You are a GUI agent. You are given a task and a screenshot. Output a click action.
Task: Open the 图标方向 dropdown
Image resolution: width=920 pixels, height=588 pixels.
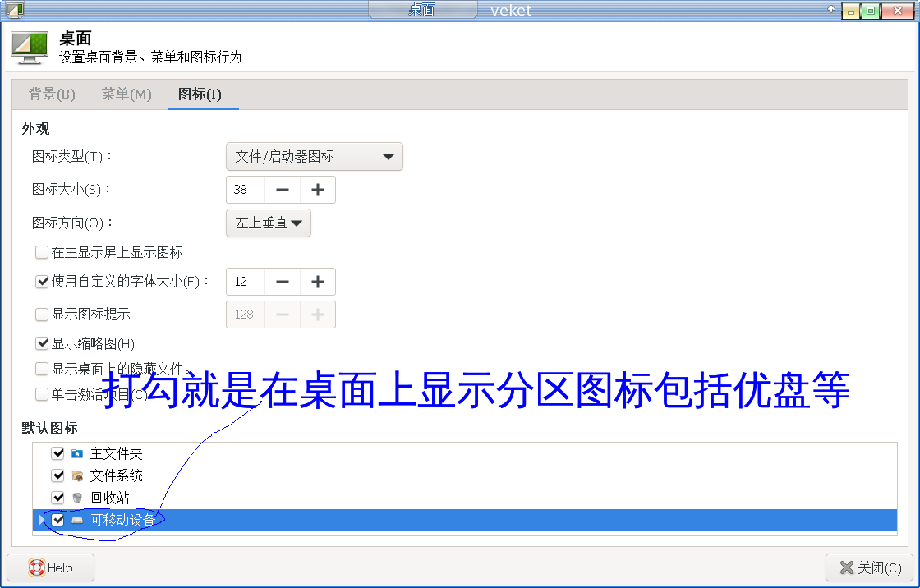coord(268,223)
